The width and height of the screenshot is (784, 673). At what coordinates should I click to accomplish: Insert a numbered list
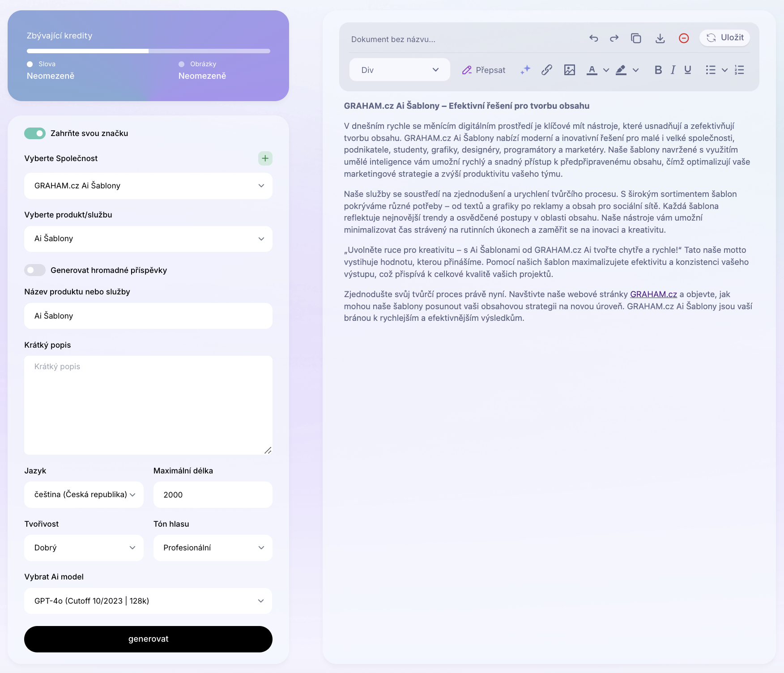(x=739, y=70)
